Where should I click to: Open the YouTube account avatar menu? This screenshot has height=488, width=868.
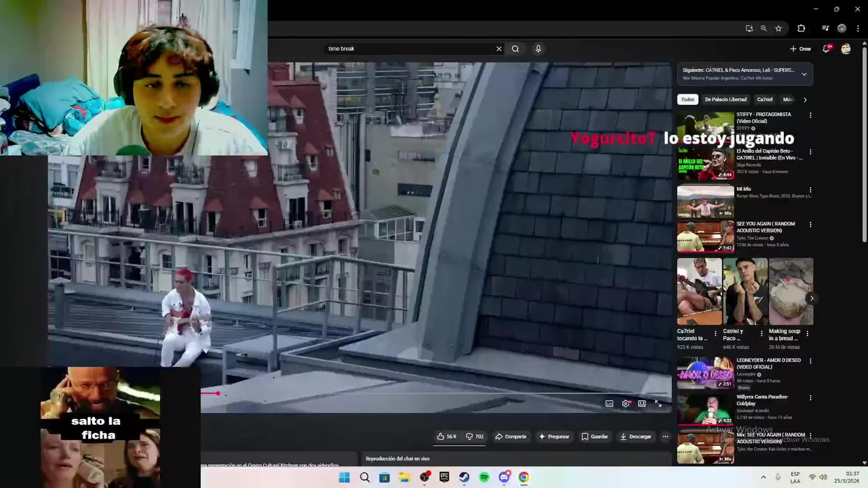pyautogui.click(x=846, y=49)
